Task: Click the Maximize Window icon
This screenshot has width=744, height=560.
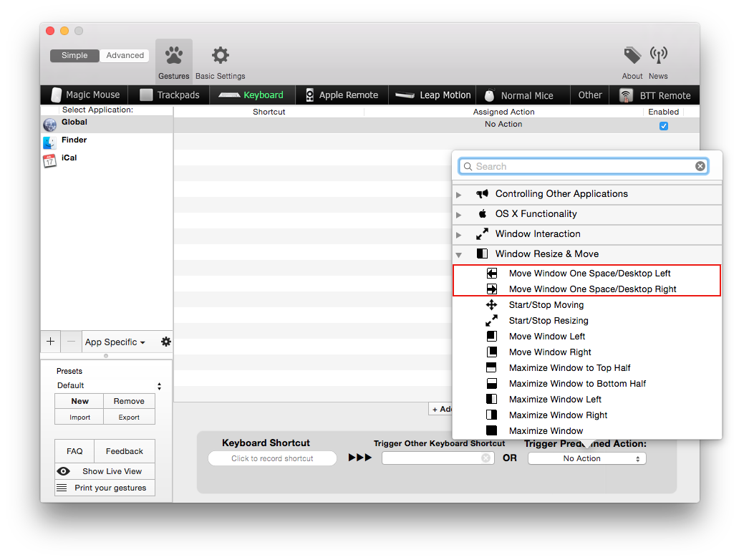Action: [x=491, y=430]
